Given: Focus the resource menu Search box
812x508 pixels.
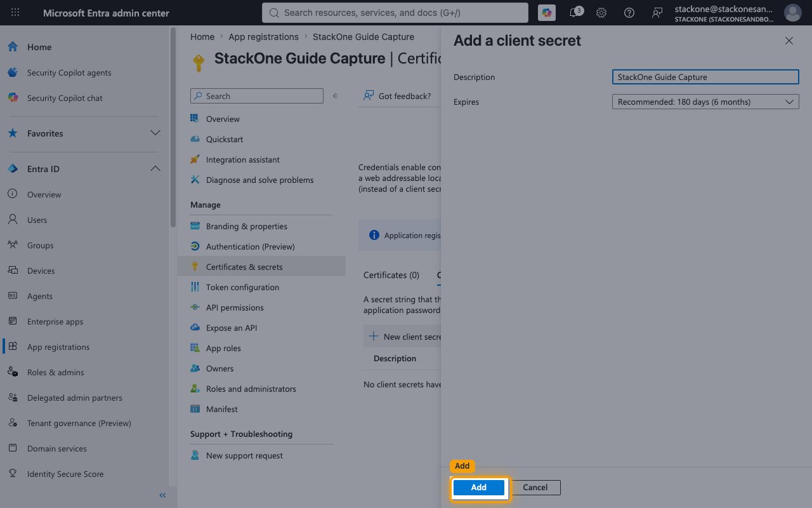Looking at the screenshot, I should [257, 96].
